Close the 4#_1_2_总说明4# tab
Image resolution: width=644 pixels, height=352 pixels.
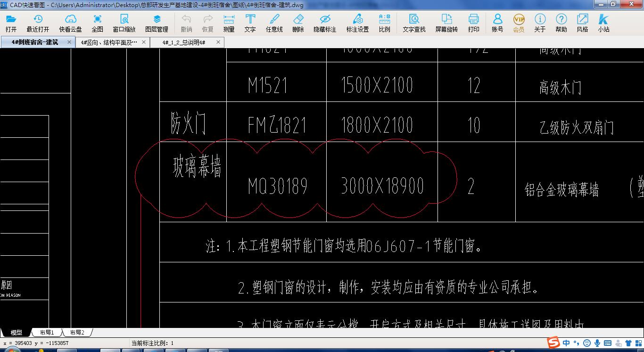[218, 42]
